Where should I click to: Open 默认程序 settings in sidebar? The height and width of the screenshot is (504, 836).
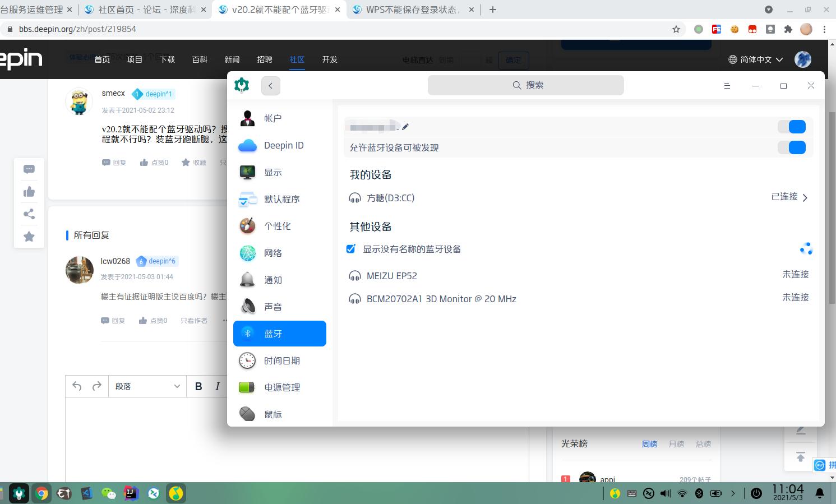[280, 199]
